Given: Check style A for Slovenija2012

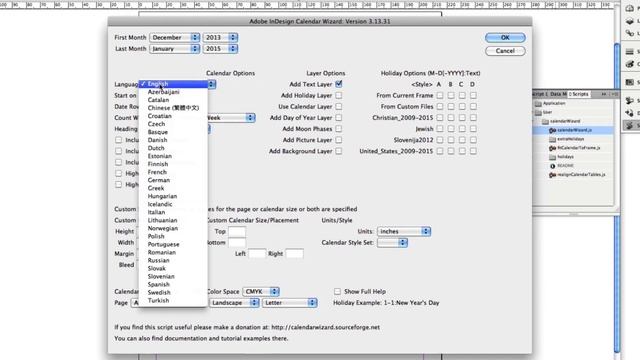Looking at the screenshot, I should coord(440,140).
